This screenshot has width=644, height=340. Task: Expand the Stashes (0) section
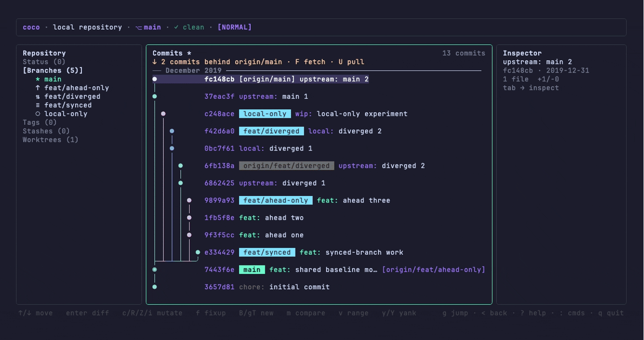(x=46, y=131)
